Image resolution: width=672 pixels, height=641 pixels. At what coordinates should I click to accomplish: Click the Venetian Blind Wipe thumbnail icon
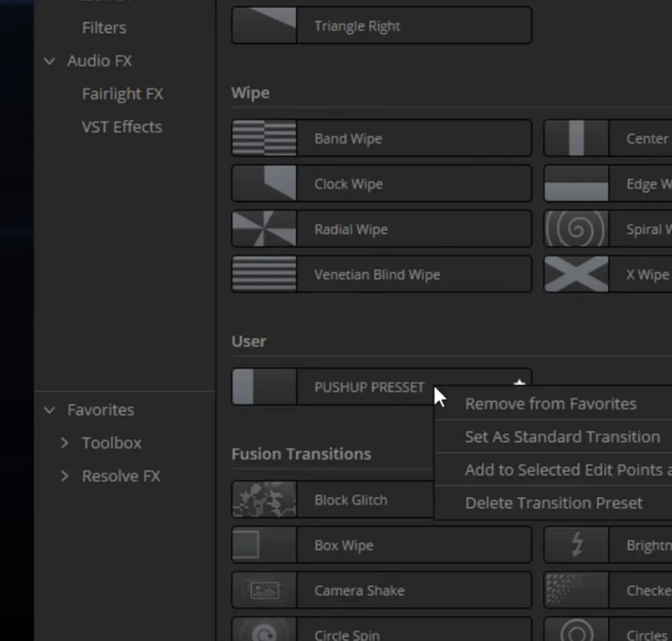click(265, 274)
